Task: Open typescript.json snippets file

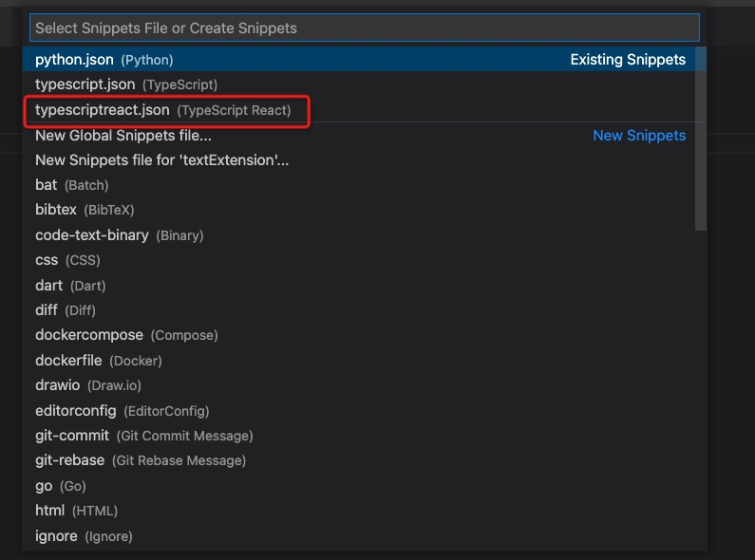Action: pyautogui.click(x=126, y=84)
